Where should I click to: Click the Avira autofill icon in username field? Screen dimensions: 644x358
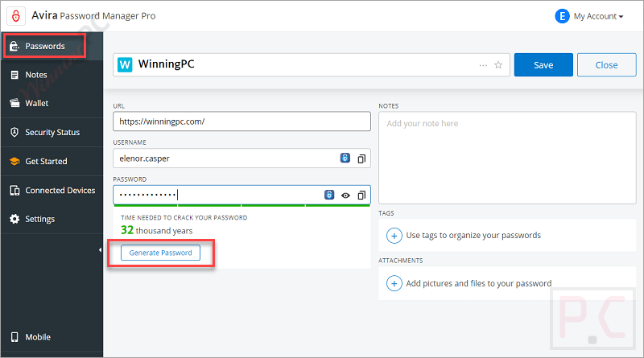coord(345,158)
